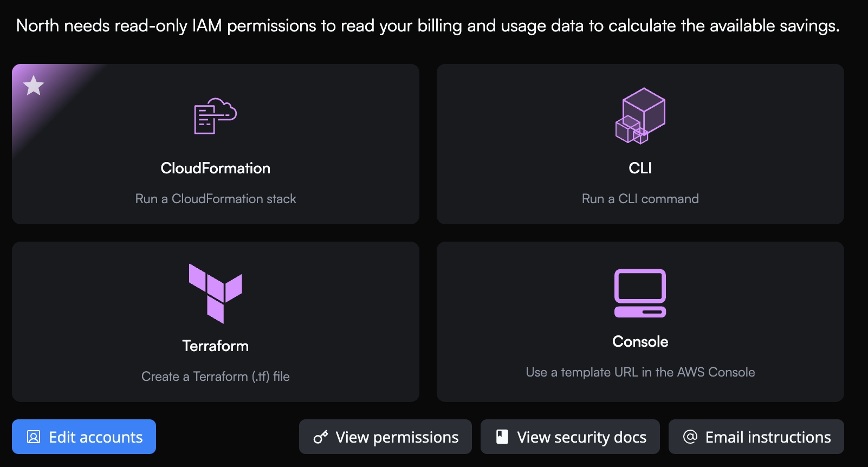Screen dimensions: 868x467
Task: Click 'Run a CLI command' description
Action: [x=640, y=199]
